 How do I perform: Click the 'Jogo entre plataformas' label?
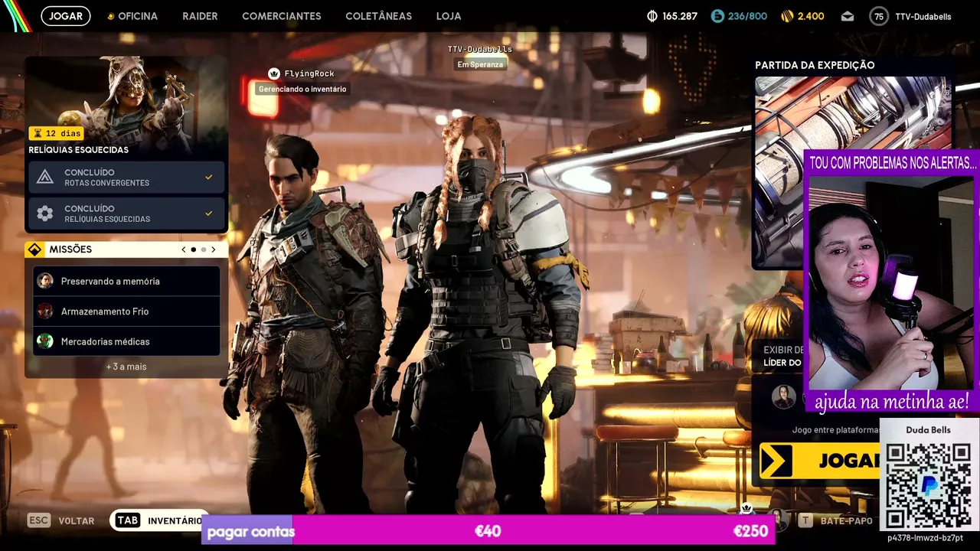click(835, 430)
